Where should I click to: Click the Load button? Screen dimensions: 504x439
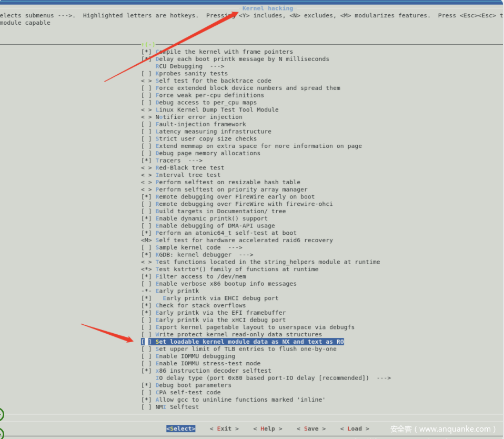click(354, 428)
